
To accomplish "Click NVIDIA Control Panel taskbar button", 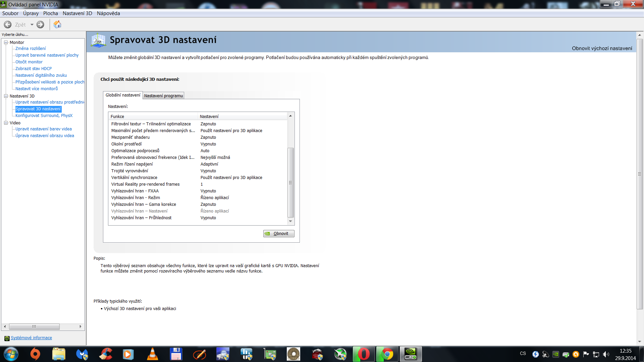I will [x=411, y=354].
